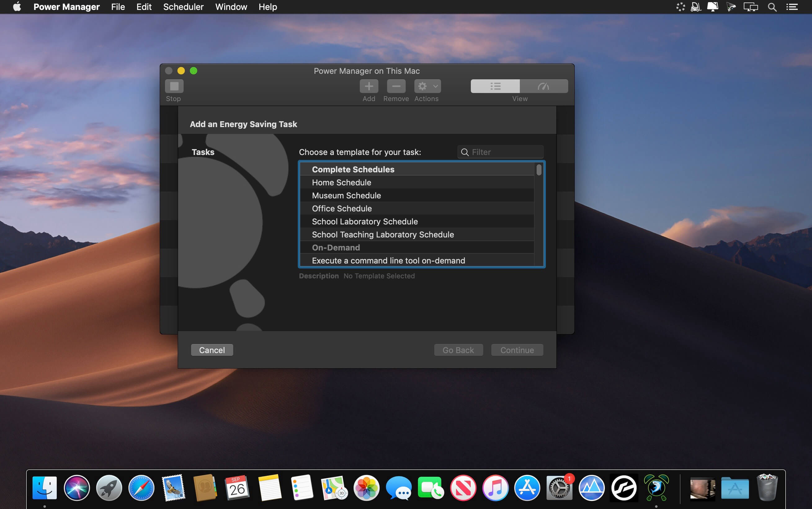Click the Stop scheduler toolbar icon

(x=174, y=86)
